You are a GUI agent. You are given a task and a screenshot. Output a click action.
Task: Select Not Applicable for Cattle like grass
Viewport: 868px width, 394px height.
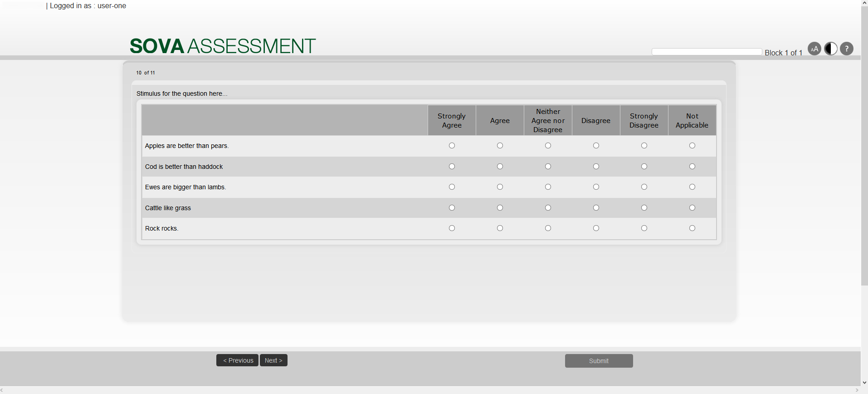[692, 208]
